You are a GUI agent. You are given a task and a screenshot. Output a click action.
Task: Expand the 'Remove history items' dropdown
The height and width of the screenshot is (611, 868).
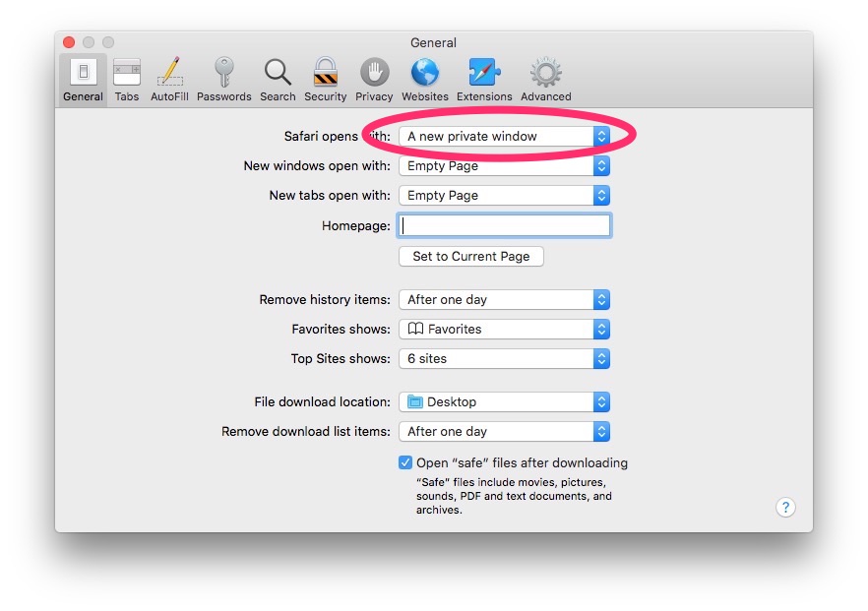coord(504,299)
